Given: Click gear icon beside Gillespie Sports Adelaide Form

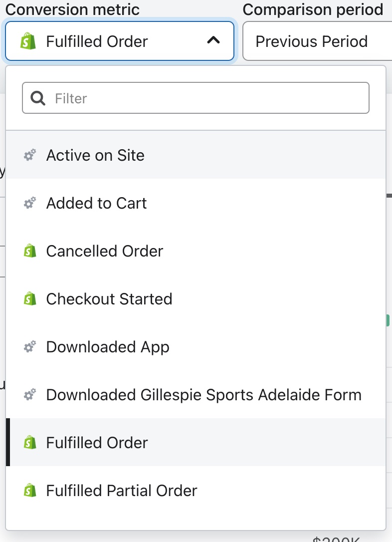Looking at the screenshot, I should [x=30, y=395].
